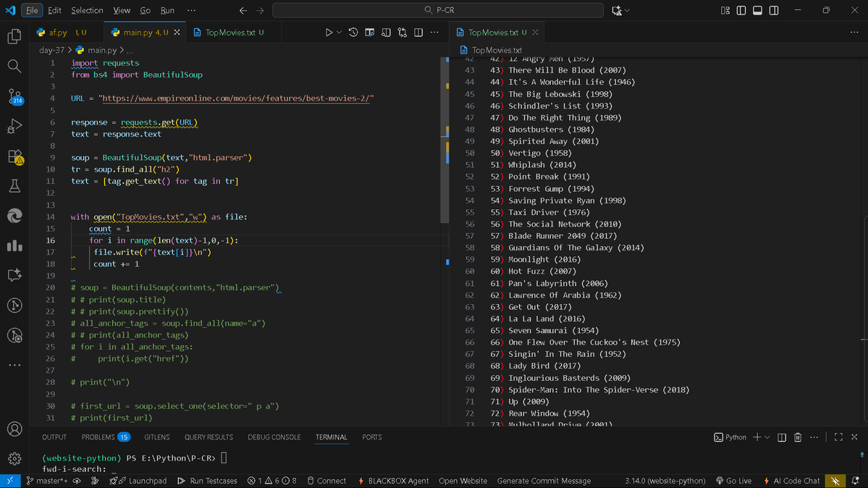868x488 pixels.
Task: Split the terminal panel
Action: coord(782,437)
